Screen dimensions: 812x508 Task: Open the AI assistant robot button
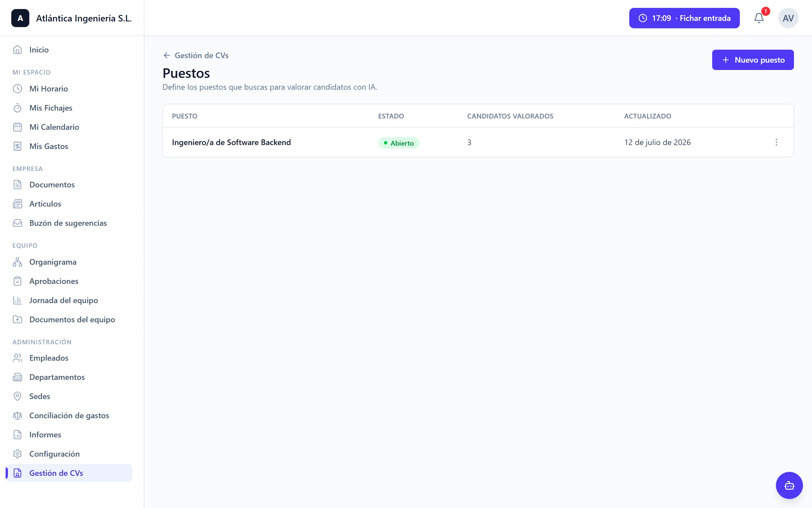coord(789,485)
